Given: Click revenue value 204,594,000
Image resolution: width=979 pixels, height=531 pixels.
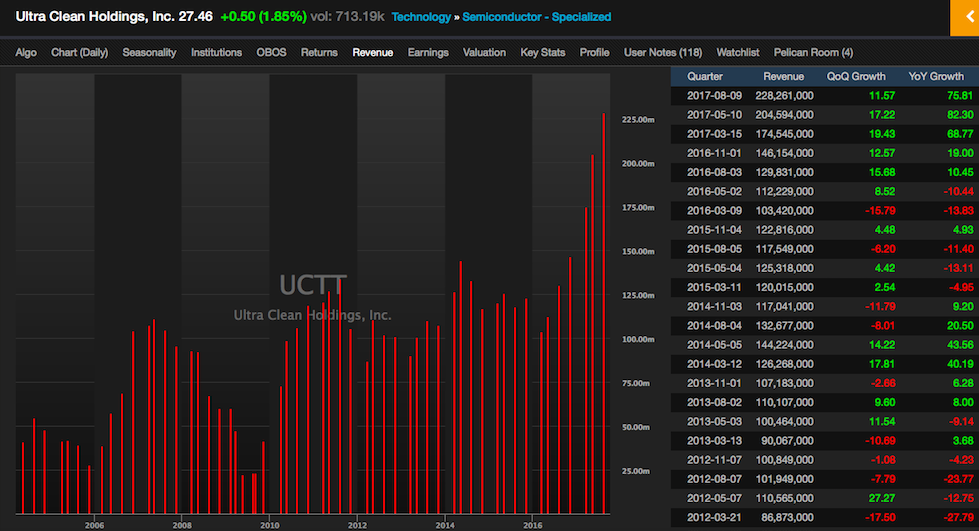Looking at the screenshot, I should [784, 115].
